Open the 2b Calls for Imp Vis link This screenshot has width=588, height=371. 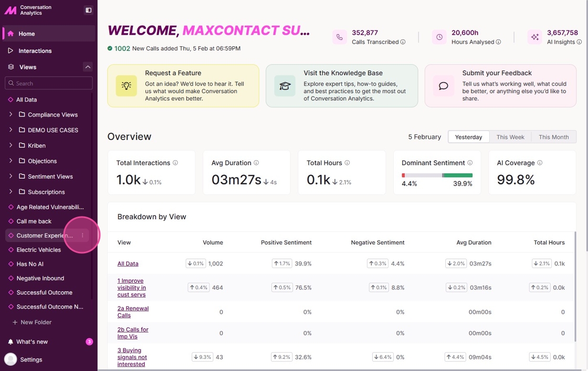pos(133,333)
